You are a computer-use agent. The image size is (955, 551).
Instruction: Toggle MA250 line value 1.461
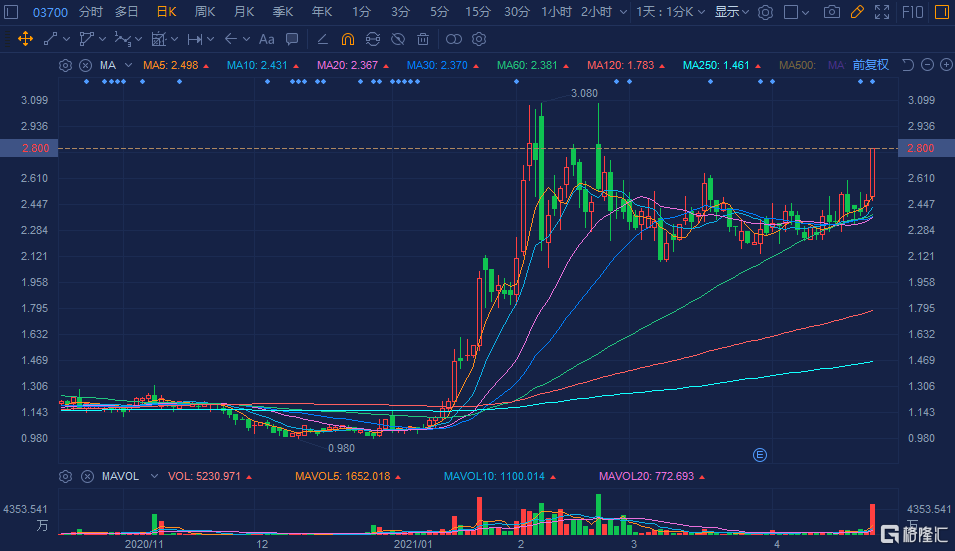[x=722, y=65]
